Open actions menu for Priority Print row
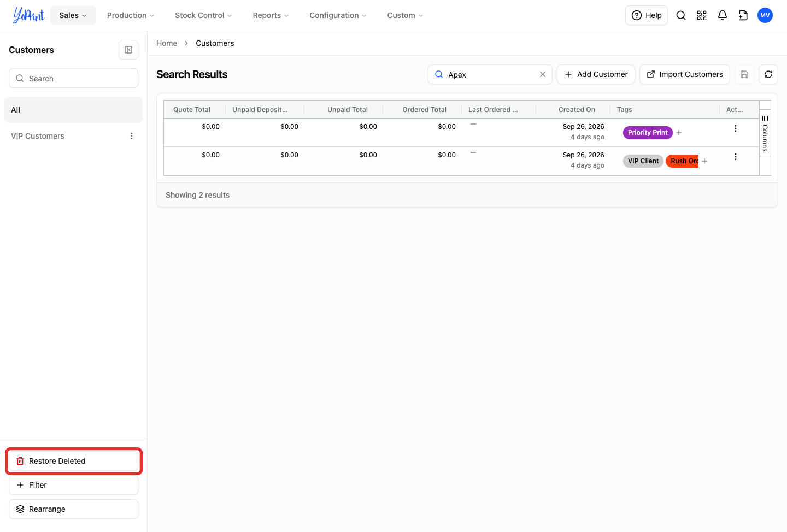 pyautogui.click(x=736, y=128)
